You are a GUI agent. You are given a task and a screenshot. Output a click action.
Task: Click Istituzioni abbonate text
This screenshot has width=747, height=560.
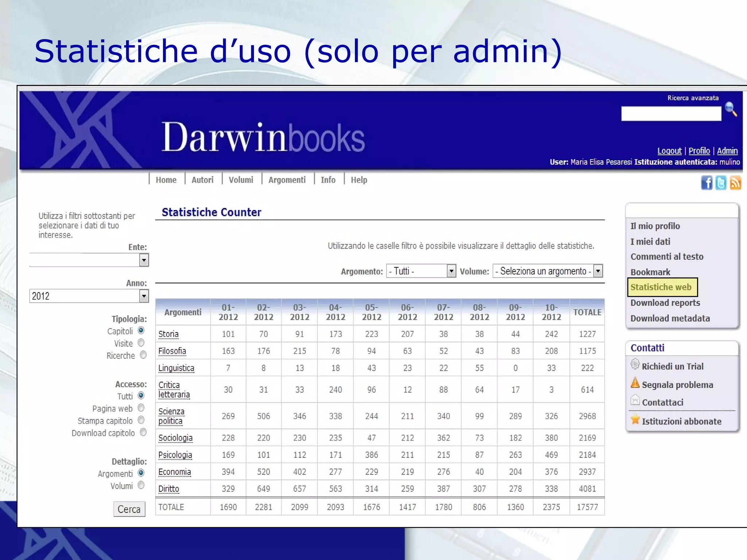click(681, 421)
